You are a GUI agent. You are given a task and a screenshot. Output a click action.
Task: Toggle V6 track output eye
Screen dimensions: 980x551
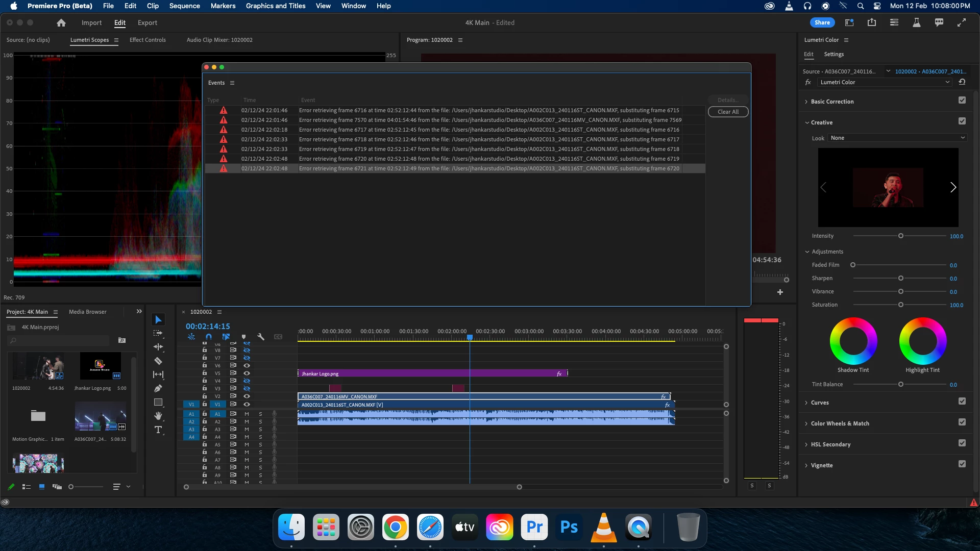(247, 365)
